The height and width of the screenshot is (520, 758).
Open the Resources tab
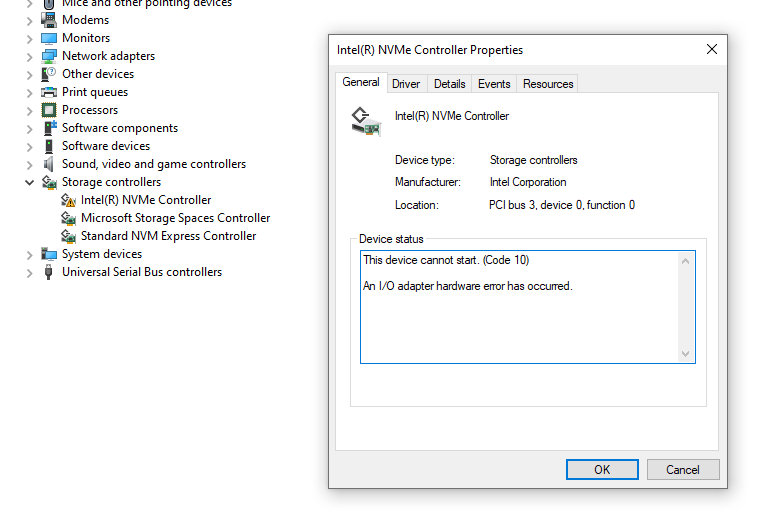pos(548,84)
